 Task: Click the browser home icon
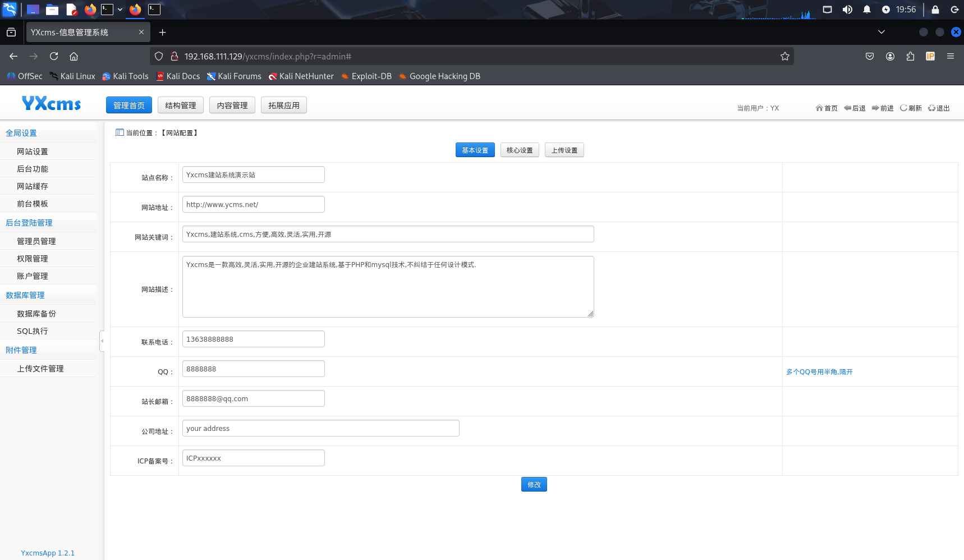pyautogui.click(x=74, y=56)
